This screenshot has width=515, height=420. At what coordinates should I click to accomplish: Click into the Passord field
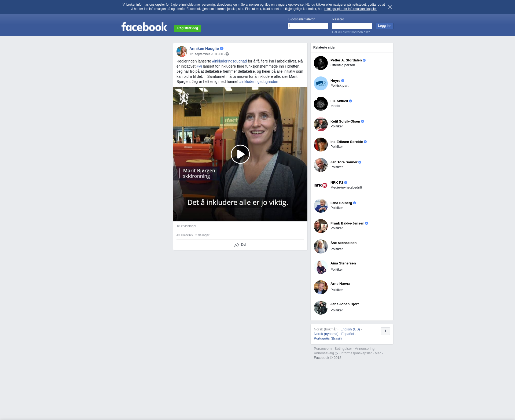(x=352, y=26)
